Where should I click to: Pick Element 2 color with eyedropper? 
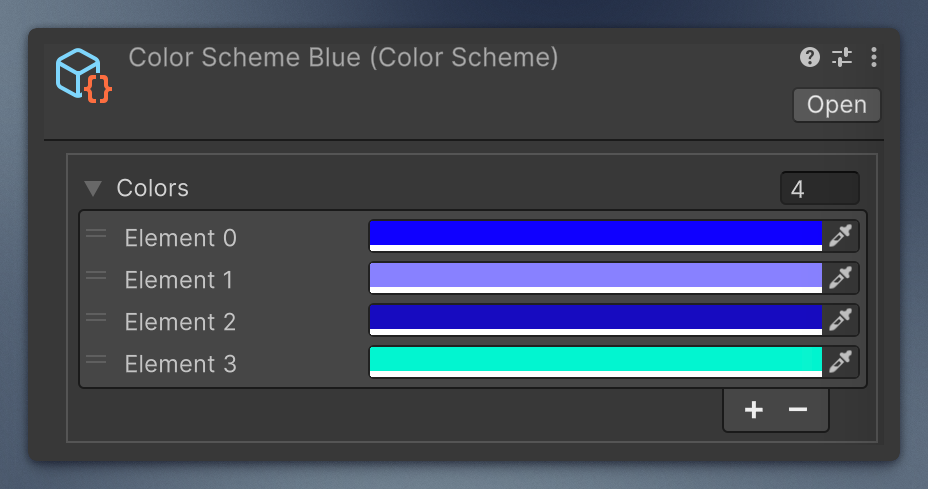840,320
